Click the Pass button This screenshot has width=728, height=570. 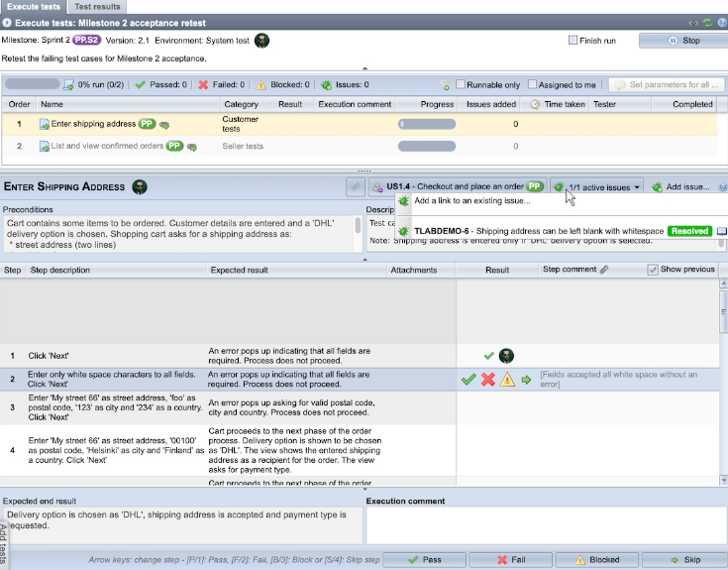click(425, 560)
